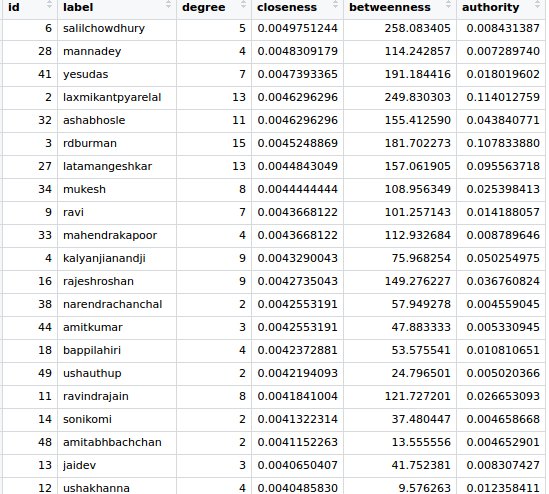The image size is (549, 494).
Task: Click closeness value 0.0045248869
Action: tap(298, 144)
